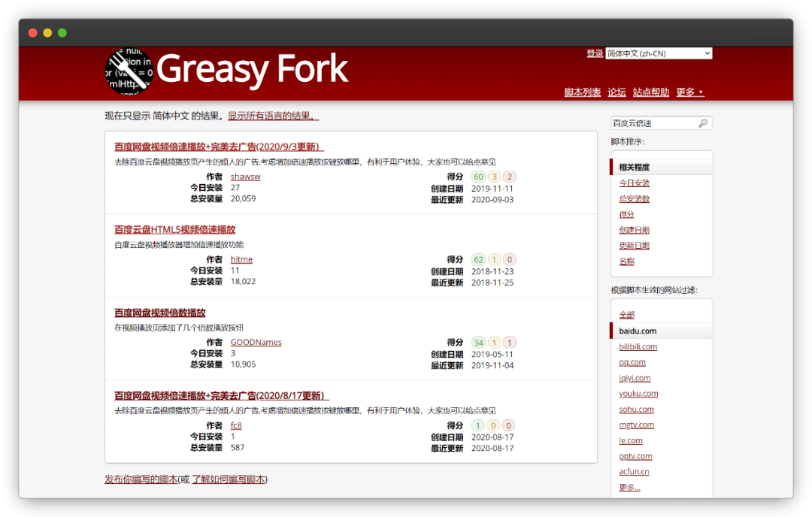The width and height of the screenshot is (812, 517).
Task: Click the Greasy Fork logo icon
Action: [129, 71]
